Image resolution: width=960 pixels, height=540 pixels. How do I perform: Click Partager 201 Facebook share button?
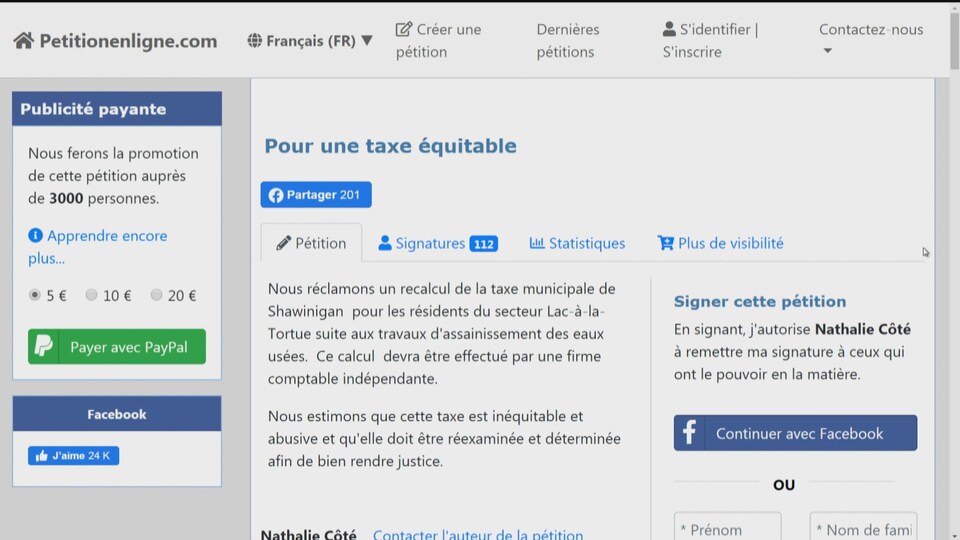(x=316, y=195)
